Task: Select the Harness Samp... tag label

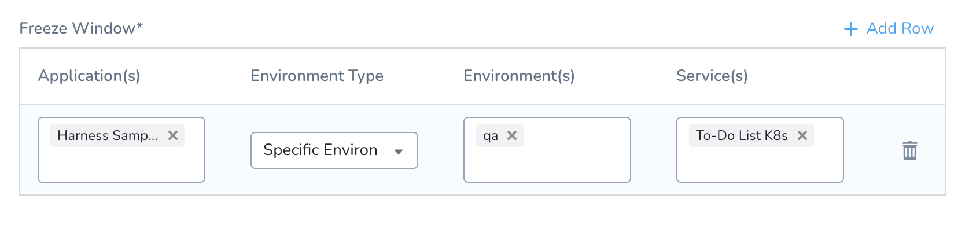Action: (108, 135)
